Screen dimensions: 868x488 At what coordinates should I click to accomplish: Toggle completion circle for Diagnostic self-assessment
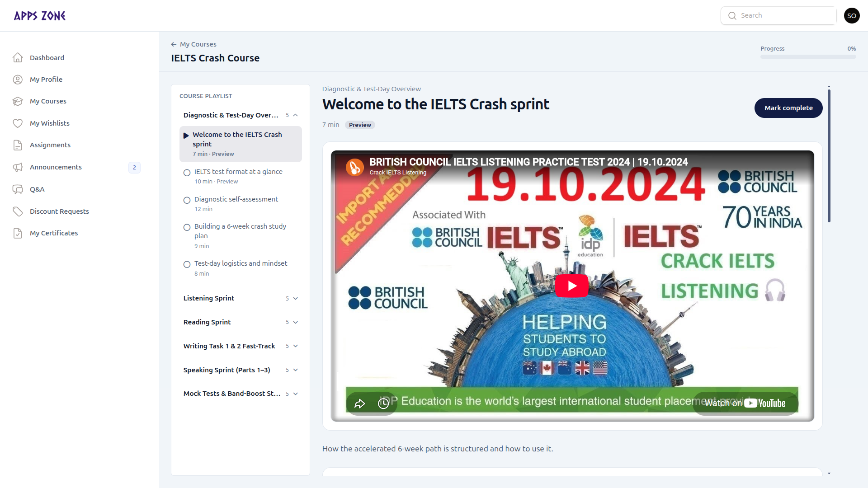coord(187,200)
